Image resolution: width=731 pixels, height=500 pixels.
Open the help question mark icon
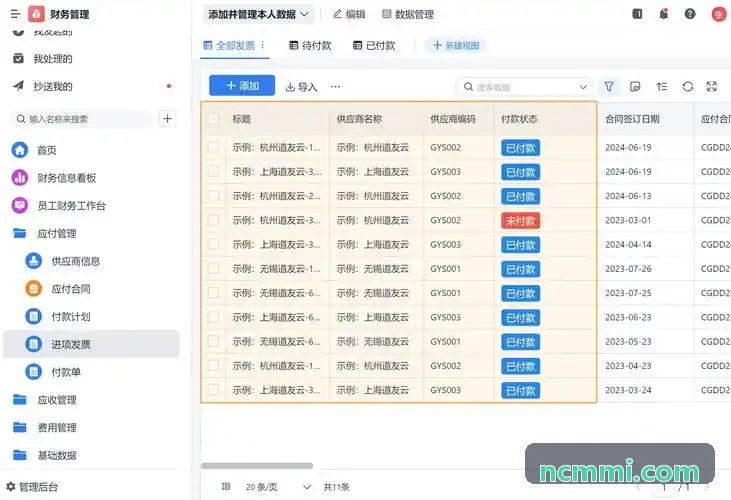690,14
